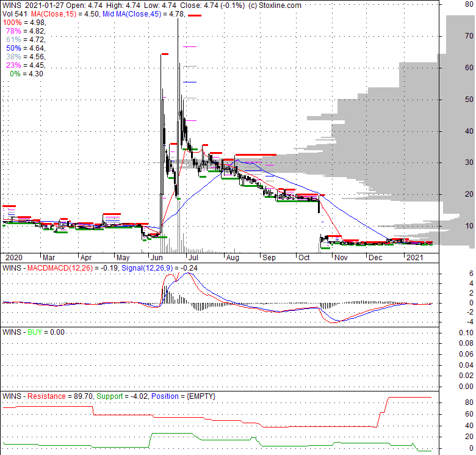Click the 0.10 BUY axis tick

click(466, 333)
